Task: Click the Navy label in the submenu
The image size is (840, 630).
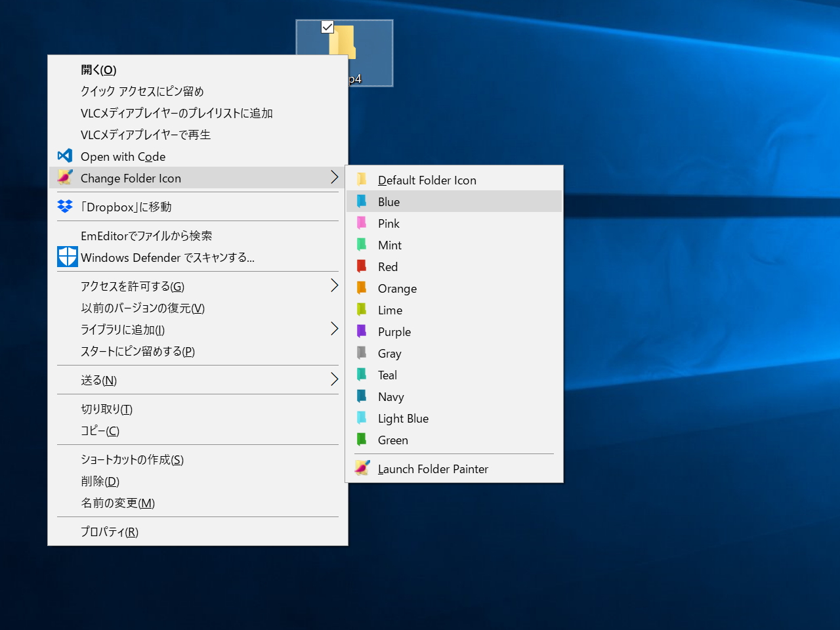Action: tap(390, 396)
